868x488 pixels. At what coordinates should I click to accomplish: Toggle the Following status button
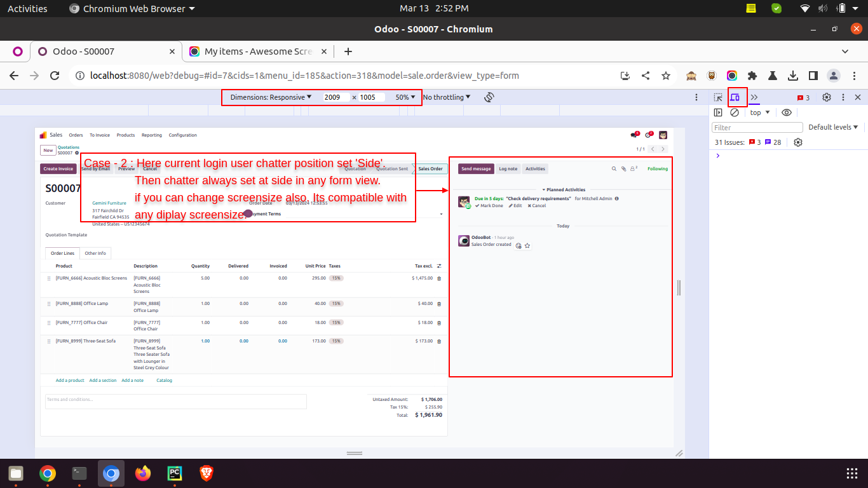pyautogui.click(x=658, y=169)
